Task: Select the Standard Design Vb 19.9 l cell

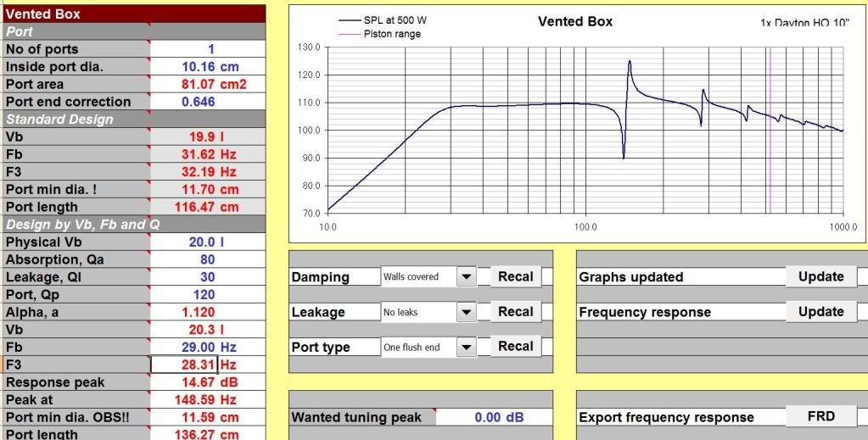Action: coord(208,136)
